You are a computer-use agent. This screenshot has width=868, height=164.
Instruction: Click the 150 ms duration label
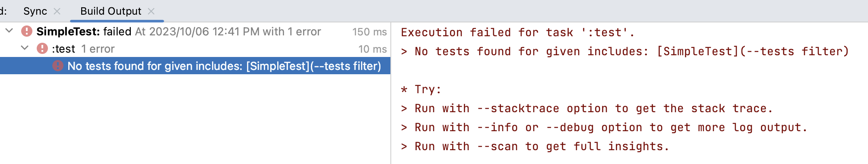pos(369,32)
